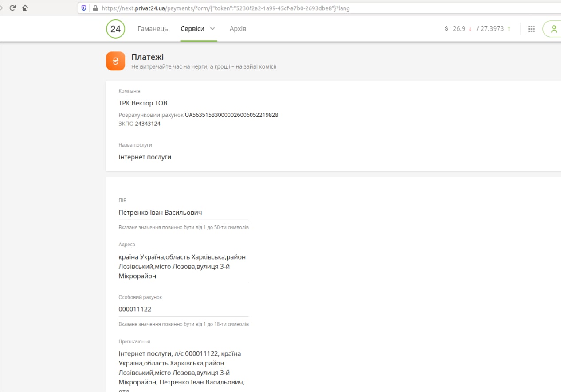
Task: Click the Платежі subtitle about queues
Action: tap(204, 66)
